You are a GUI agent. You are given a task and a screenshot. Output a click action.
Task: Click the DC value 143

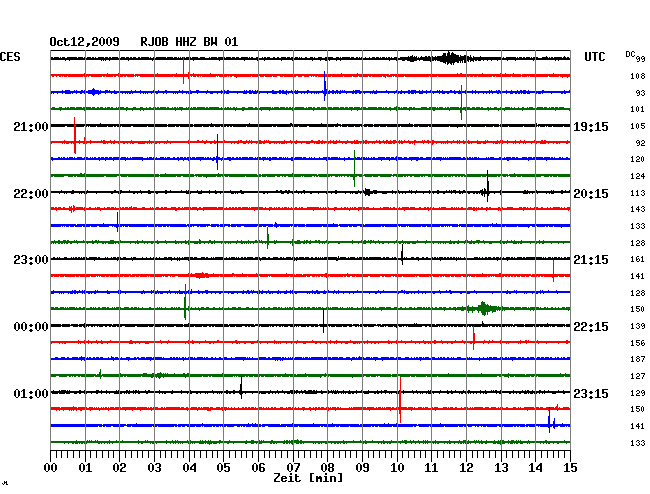(638, 209)
